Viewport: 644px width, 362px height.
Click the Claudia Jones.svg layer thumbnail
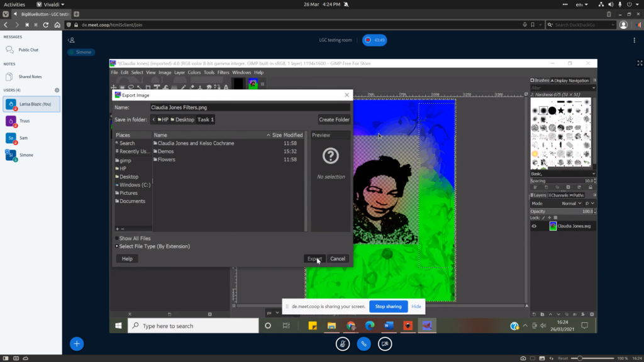pos(553,226)
